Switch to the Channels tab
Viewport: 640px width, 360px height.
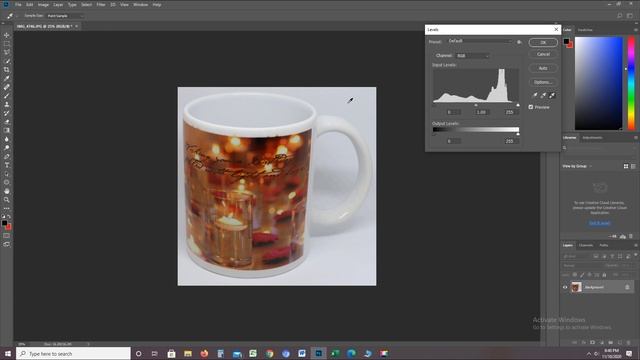[586, 245]
